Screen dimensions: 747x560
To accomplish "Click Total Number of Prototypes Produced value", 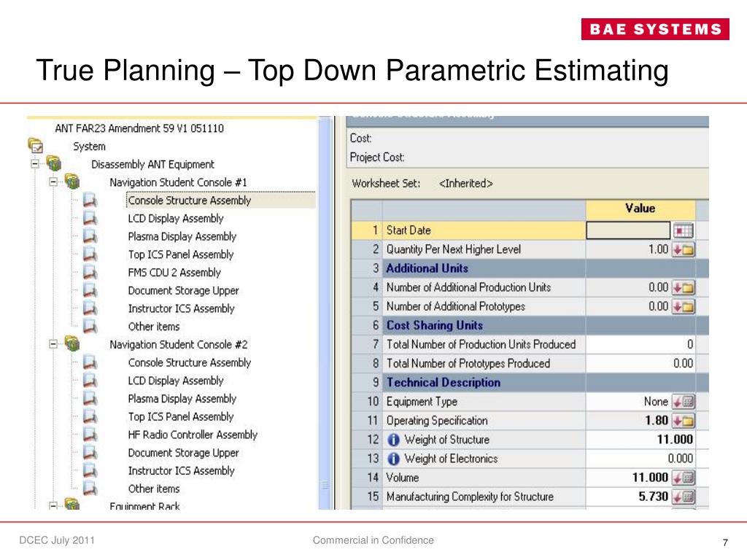I will pyautogui.click(x=683, y=363).
